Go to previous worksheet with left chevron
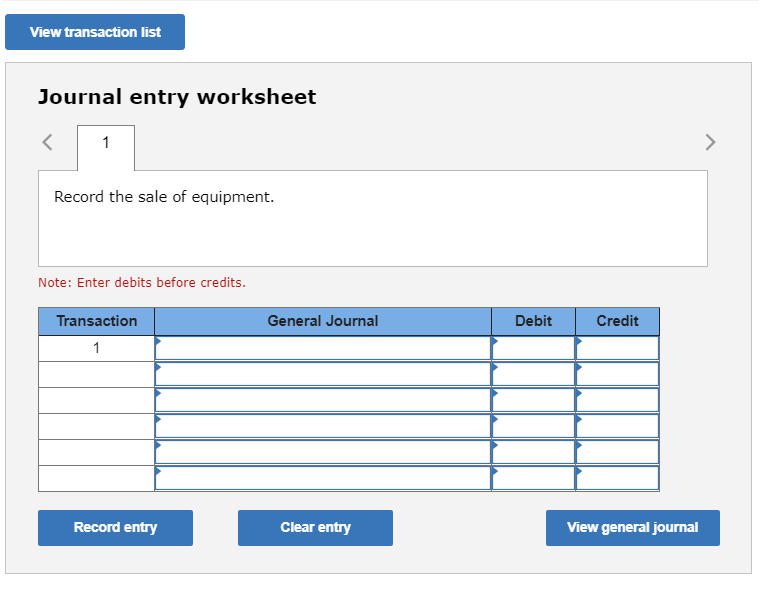The image size is (759, 600). pyautogui.click(x=47, y=142)
